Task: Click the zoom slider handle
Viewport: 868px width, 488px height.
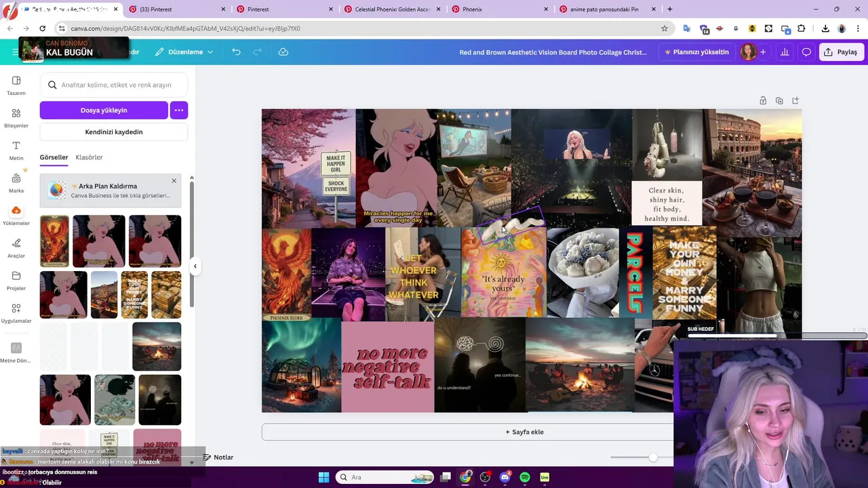Action: 652,457
